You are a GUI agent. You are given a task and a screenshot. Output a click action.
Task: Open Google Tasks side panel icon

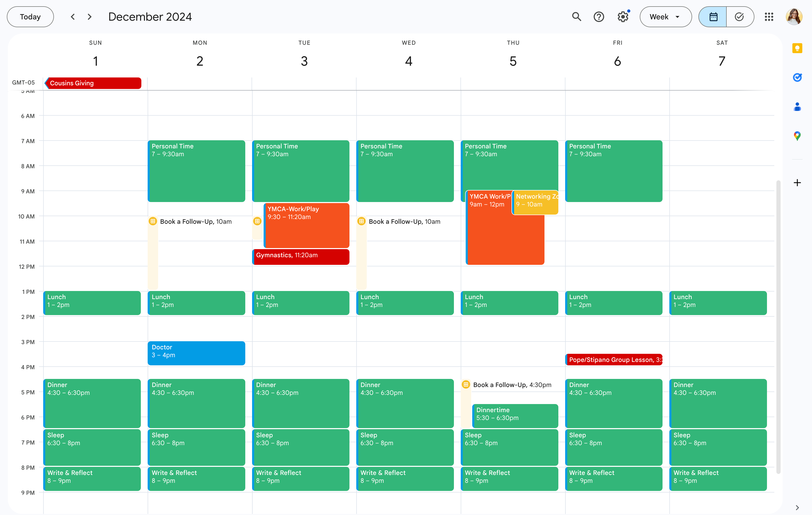(x=797, y=77)
